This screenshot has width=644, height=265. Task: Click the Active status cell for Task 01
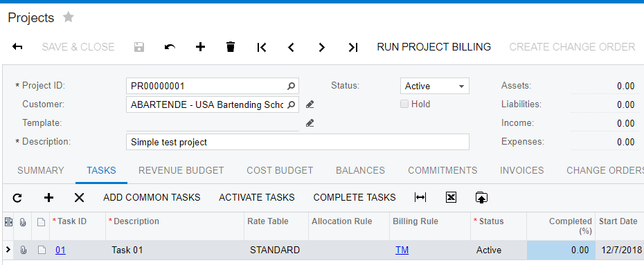499,250
